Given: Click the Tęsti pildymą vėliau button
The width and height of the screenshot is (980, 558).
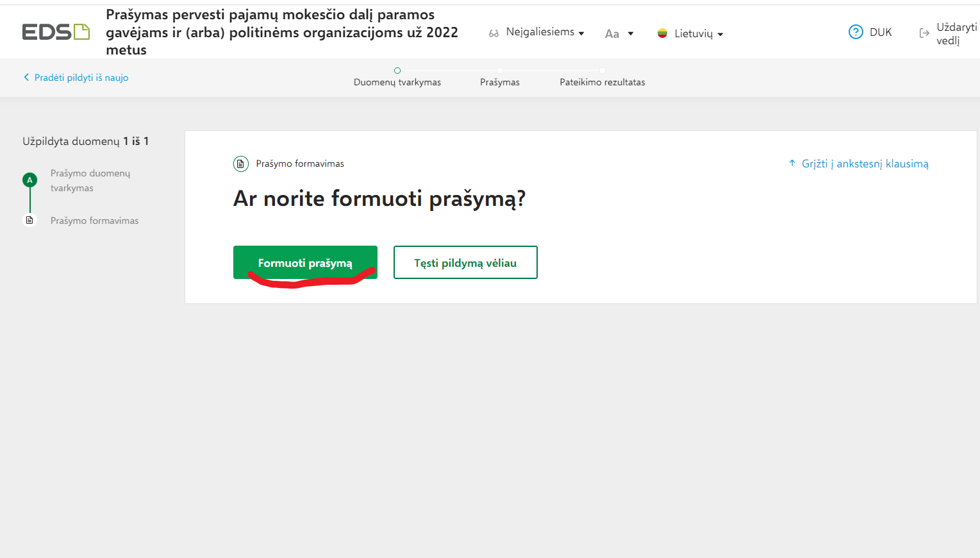Looking at the screenshot, I should tap(465, 262).
